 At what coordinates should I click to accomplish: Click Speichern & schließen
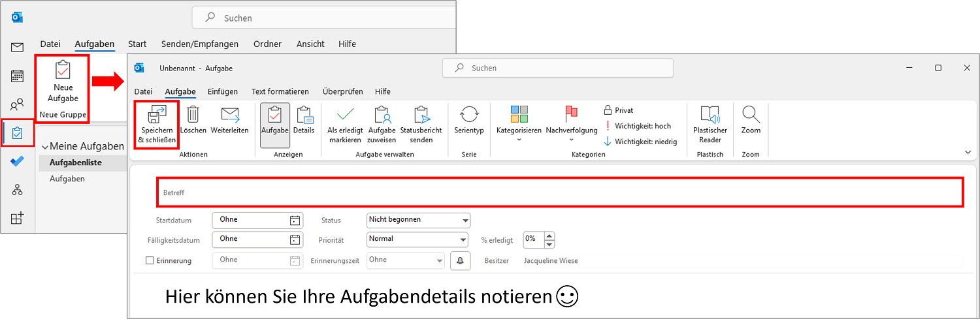(x=157, y=124)
